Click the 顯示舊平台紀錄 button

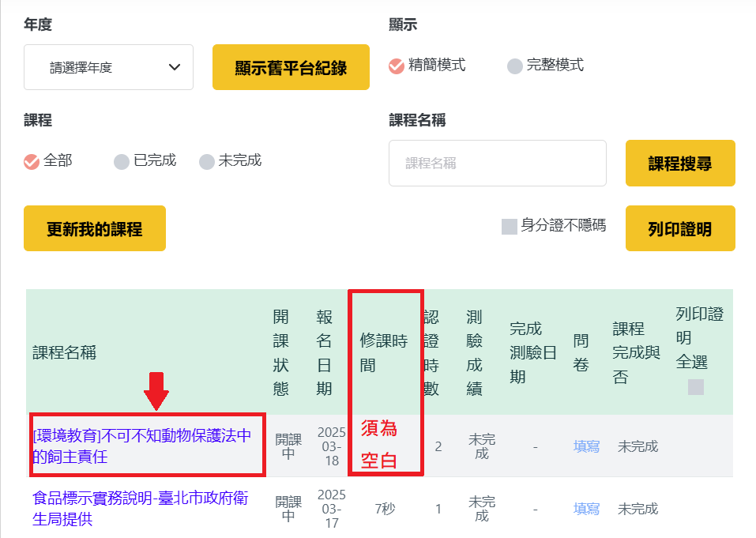coord(291,67)
